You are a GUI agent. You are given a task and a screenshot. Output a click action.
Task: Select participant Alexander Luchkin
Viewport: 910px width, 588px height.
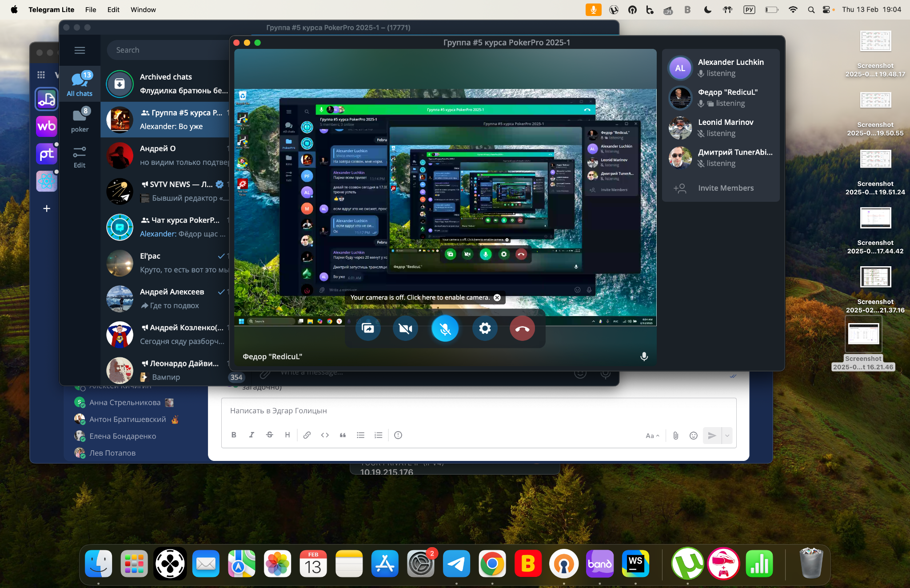721,68
